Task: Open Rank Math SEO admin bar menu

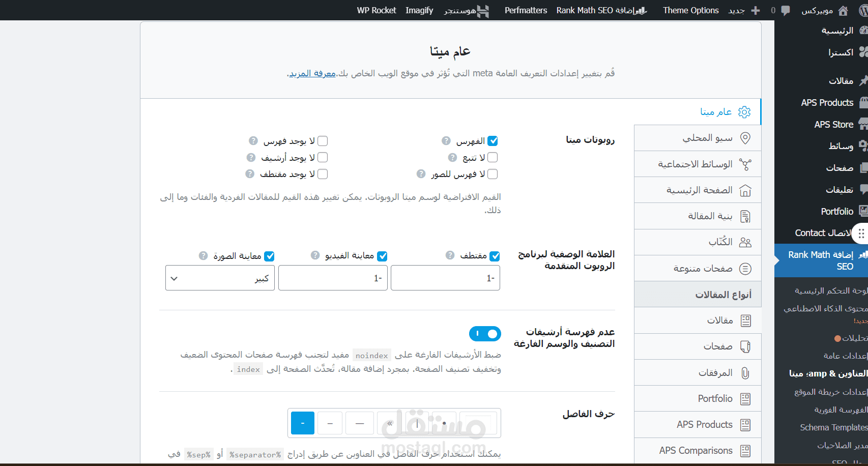Action: [x=601, y=10]
